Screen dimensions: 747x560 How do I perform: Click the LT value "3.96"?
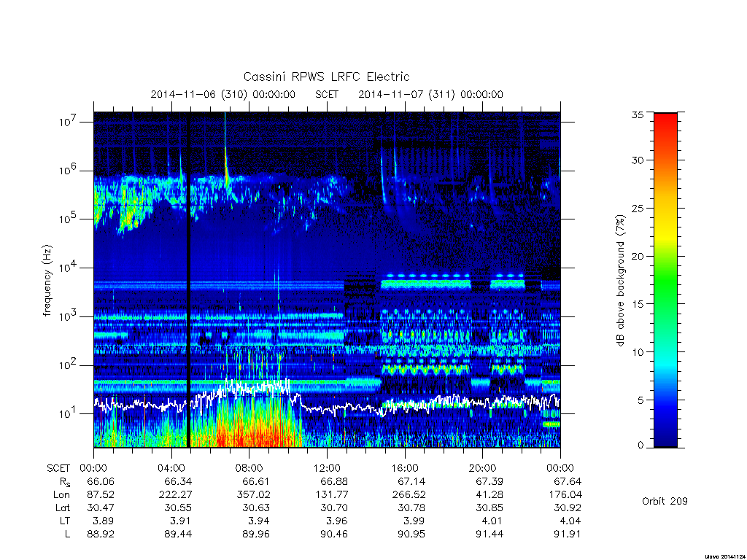click(337, 521)
